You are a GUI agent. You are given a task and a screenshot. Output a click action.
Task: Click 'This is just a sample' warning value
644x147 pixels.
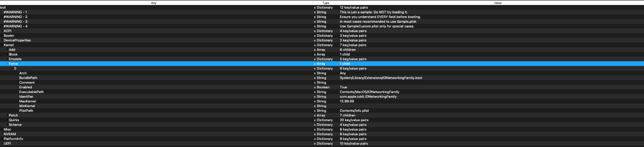374,12
